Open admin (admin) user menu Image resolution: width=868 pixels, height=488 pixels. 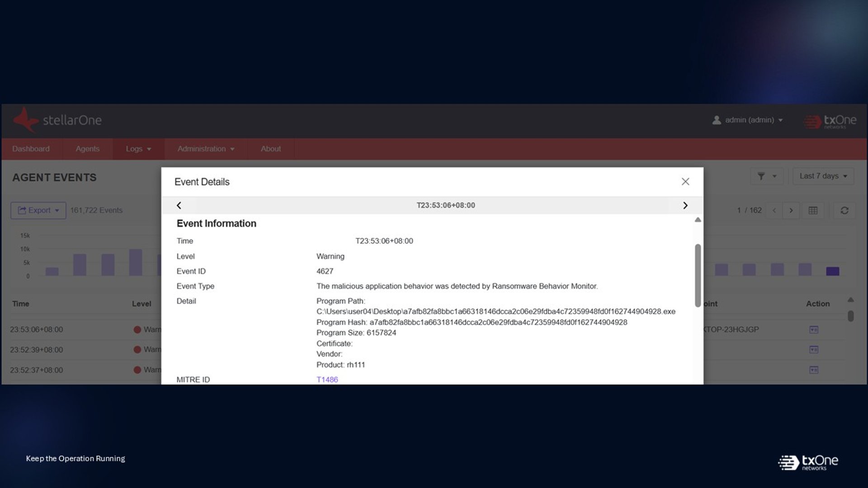(747, 120)
